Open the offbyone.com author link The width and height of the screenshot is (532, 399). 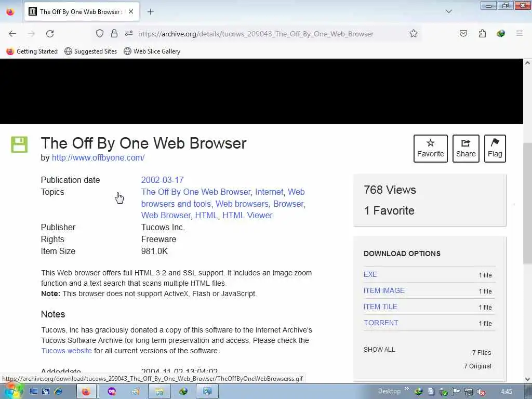(98, 158)
